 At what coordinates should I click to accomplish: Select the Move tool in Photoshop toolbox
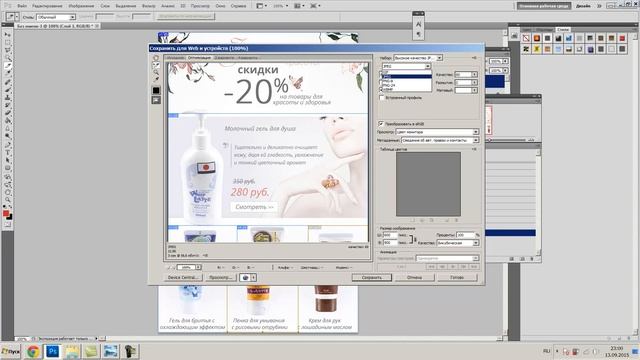7,34
